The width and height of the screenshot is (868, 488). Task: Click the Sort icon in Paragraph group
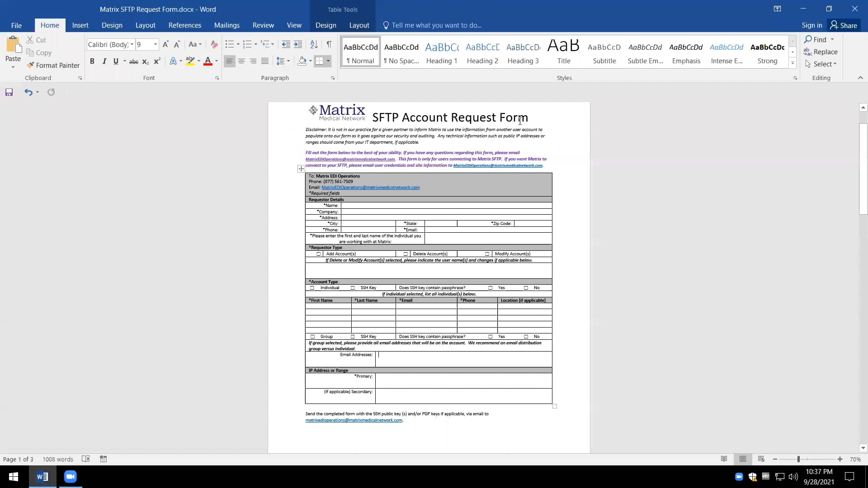314,44
